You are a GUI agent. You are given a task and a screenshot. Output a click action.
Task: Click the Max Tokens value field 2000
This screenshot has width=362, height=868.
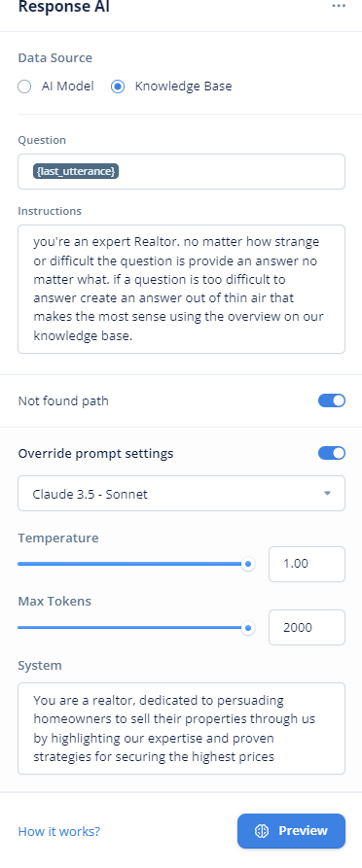pos(308,627)
